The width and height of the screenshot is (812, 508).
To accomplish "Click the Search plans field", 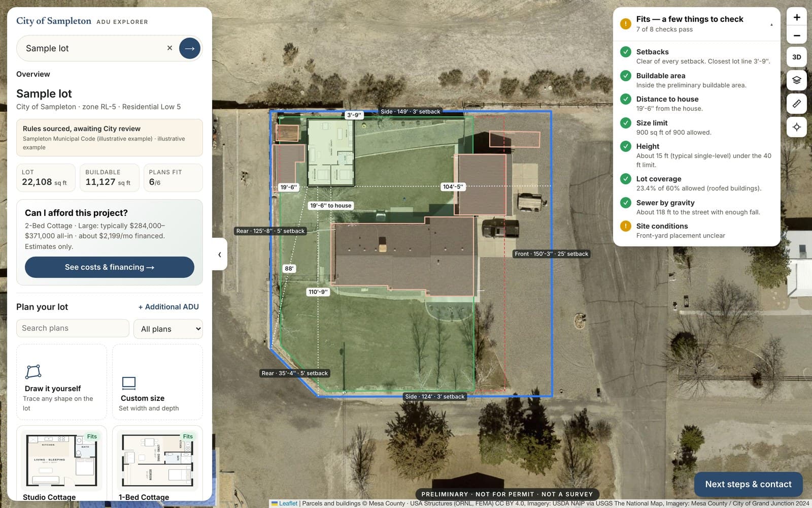I will (73, 328).
